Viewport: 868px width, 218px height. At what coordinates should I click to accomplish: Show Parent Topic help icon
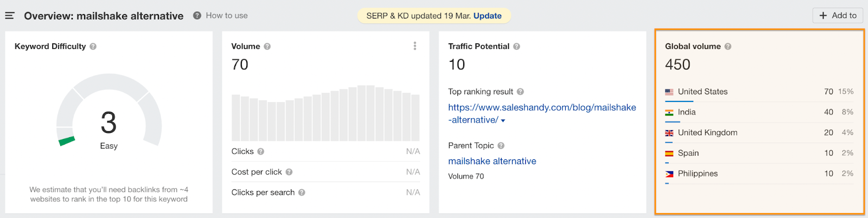pos(501,145)
